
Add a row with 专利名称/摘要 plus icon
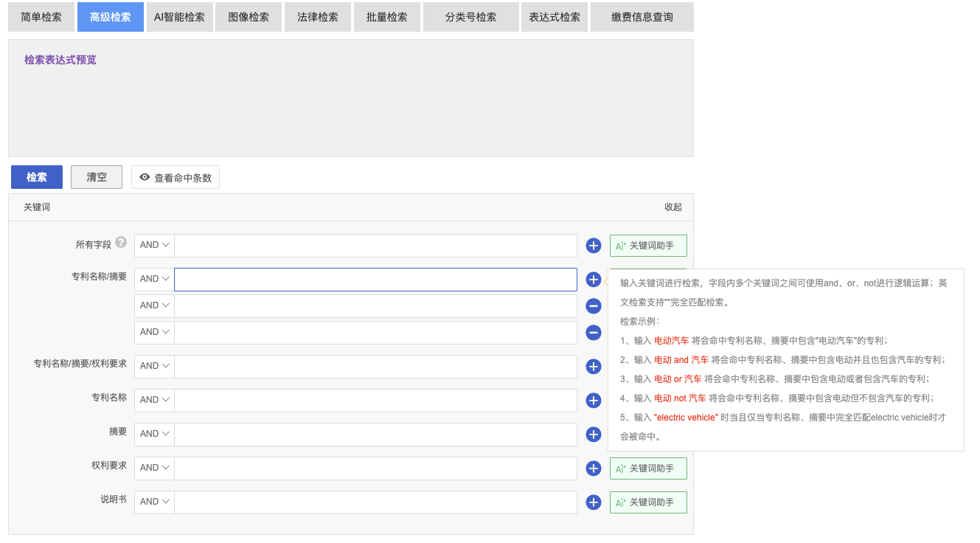coord(594,280)
